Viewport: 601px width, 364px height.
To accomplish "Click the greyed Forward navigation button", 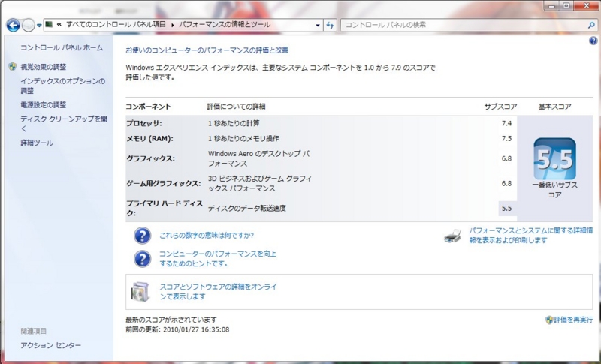I will [x=28, y=26].
